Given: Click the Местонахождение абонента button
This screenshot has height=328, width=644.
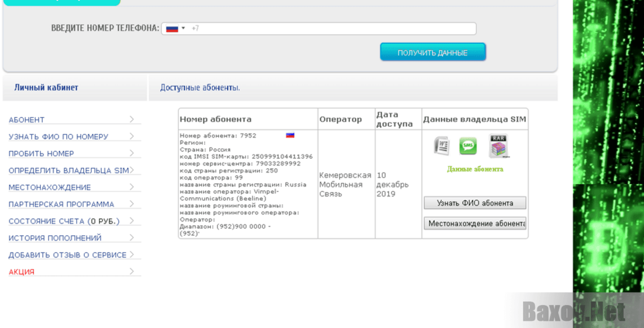Looking at the screenshot, I should click(475, 223).
